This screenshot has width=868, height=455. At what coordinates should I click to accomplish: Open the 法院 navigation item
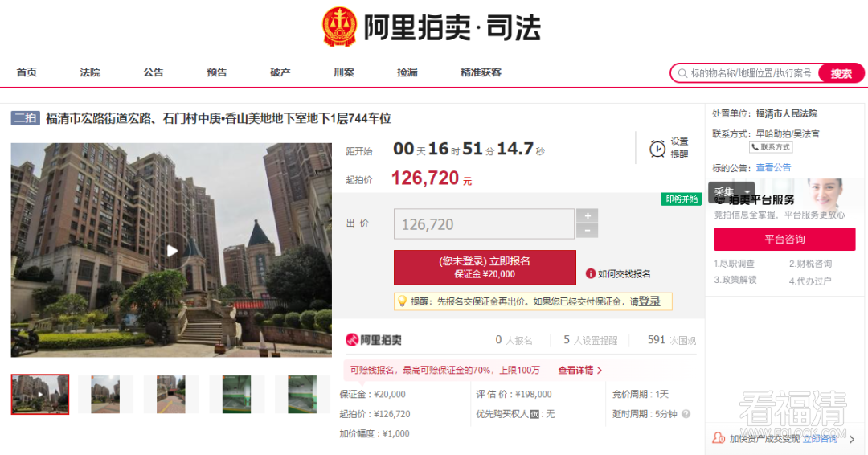click(x=90, y=72)
